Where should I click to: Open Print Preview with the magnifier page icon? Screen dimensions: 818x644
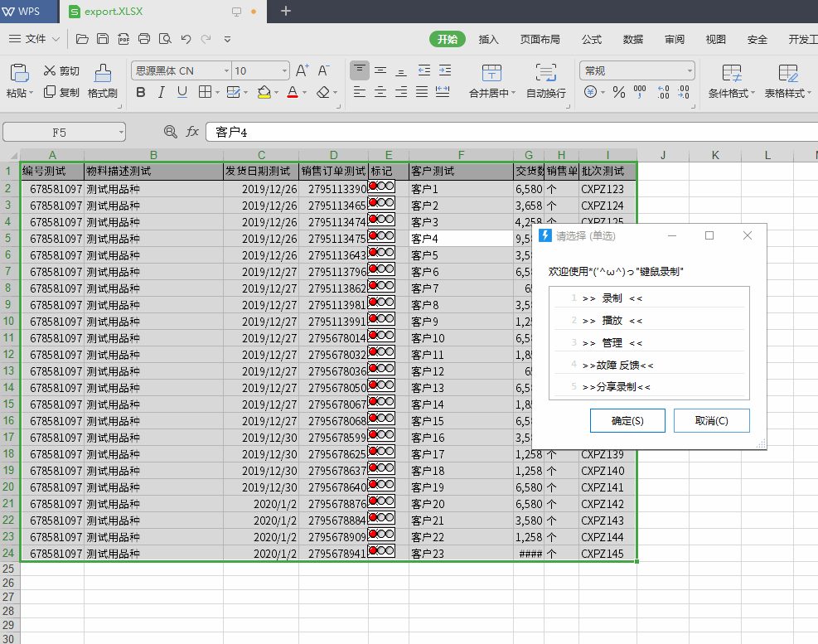(x=165, y=39)
